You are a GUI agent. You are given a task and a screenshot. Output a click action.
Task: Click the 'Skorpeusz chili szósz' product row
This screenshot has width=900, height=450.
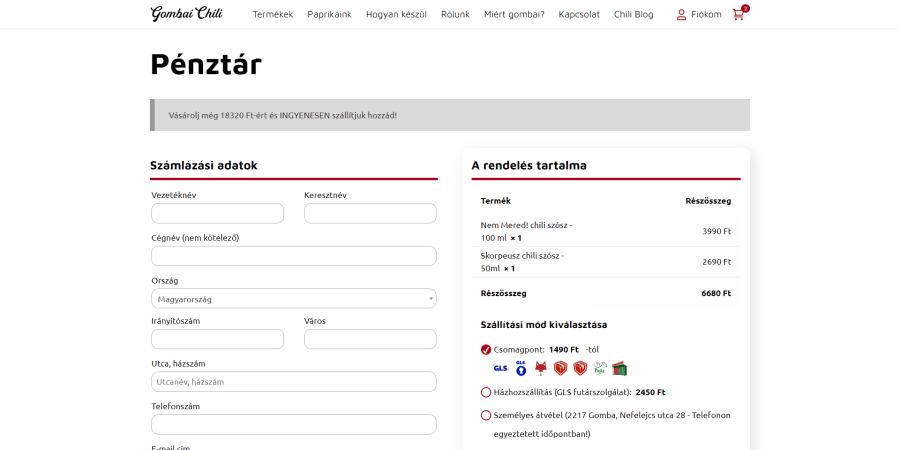click(606, 262)
